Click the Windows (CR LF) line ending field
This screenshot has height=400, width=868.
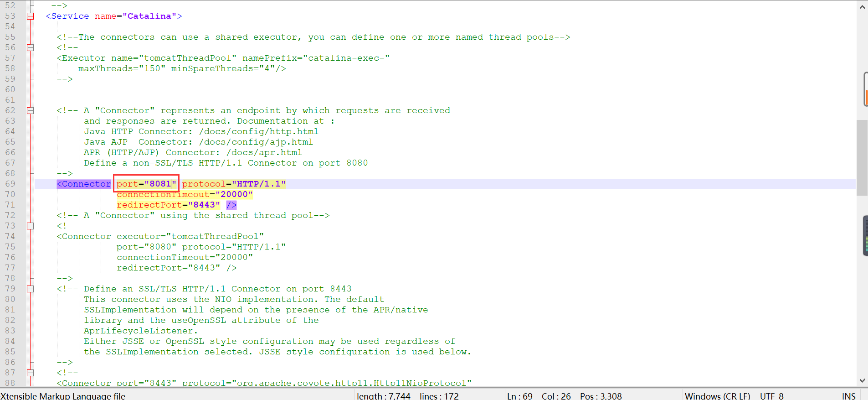(717, 396)
